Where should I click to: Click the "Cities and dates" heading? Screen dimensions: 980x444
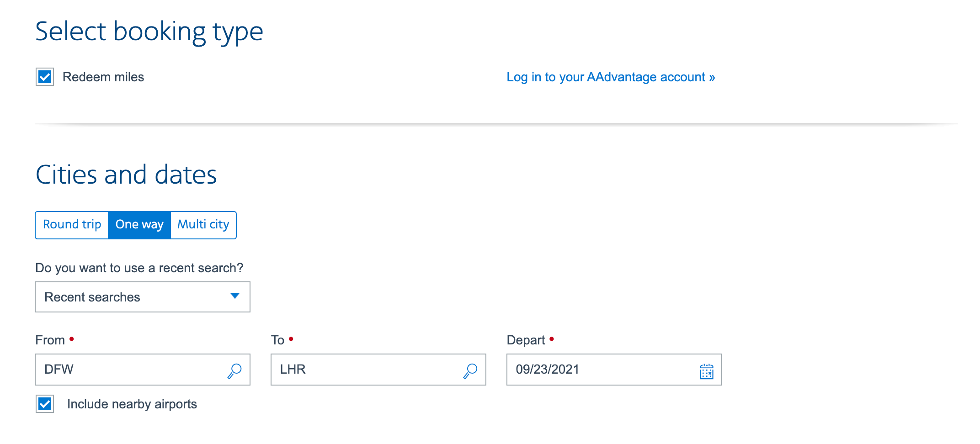126,175
